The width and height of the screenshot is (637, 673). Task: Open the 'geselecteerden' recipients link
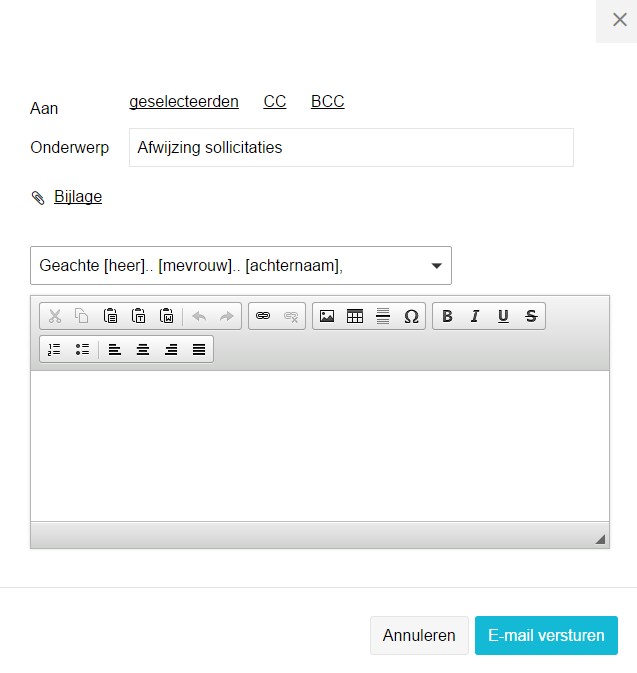click(184, 102)
